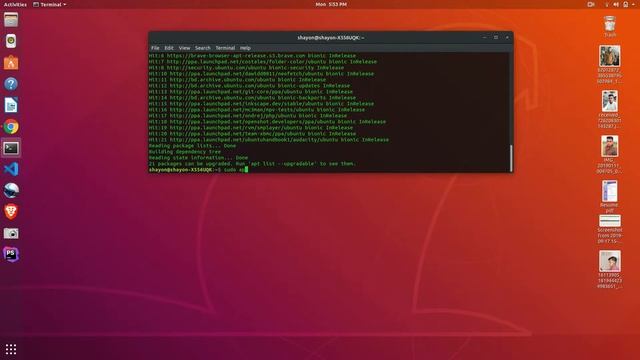Viewport: 640px width, 360px height.
Task: Click the Activities button
Action: (x=15, y=4)
